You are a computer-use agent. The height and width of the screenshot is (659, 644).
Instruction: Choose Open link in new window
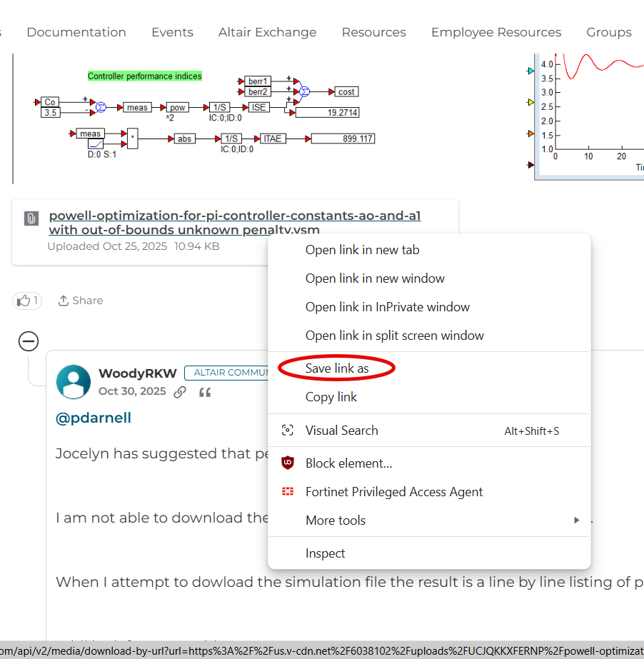[429, 278]
